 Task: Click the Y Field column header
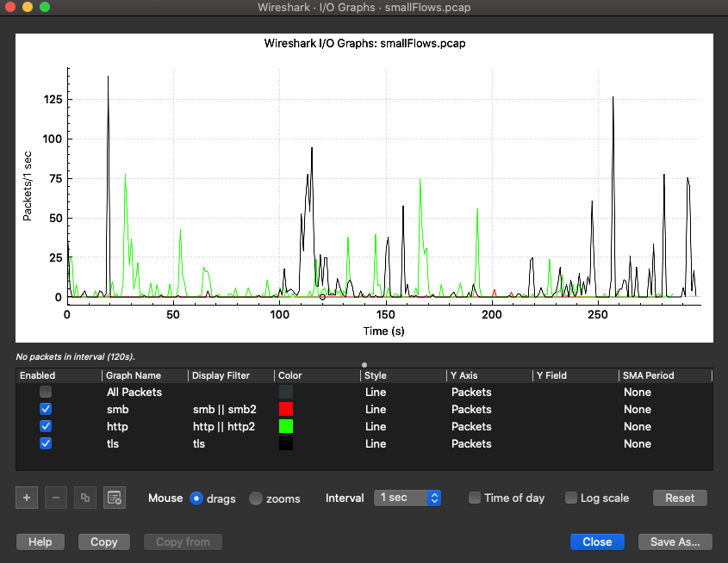pyautogui.click(x=576, y=375)
